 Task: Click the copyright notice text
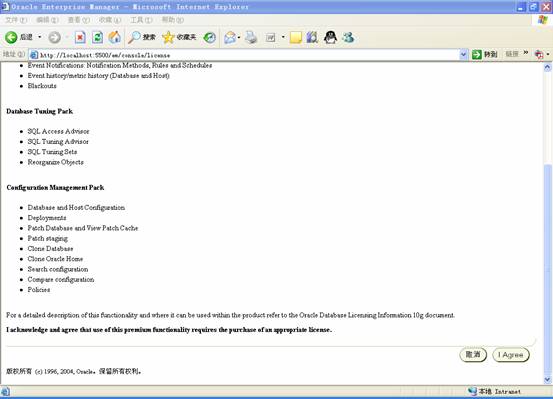(74, 371)
